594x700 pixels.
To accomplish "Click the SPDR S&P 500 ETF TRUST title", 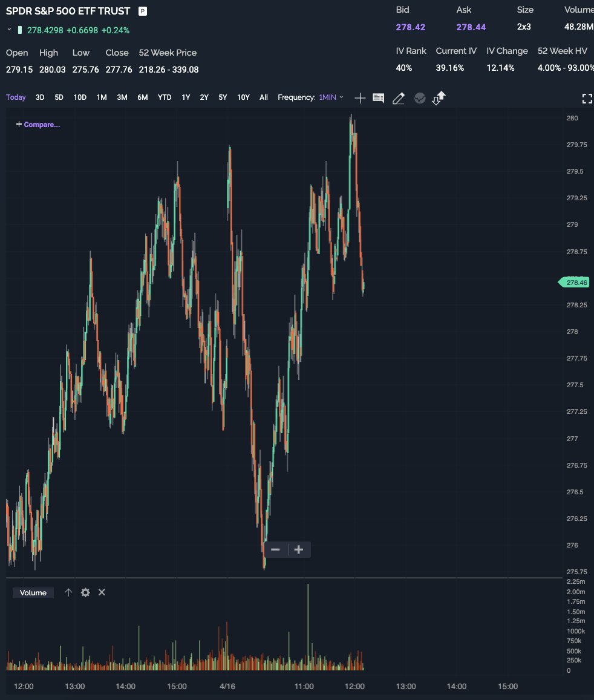I will (68, 11).
